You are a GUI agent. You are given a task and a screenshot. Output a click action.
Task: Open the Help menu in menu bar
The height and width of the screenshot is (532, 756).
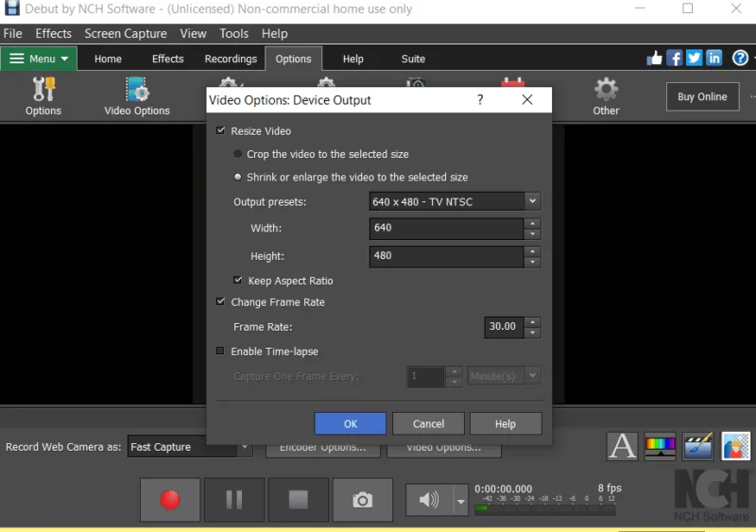pos(275,34)
